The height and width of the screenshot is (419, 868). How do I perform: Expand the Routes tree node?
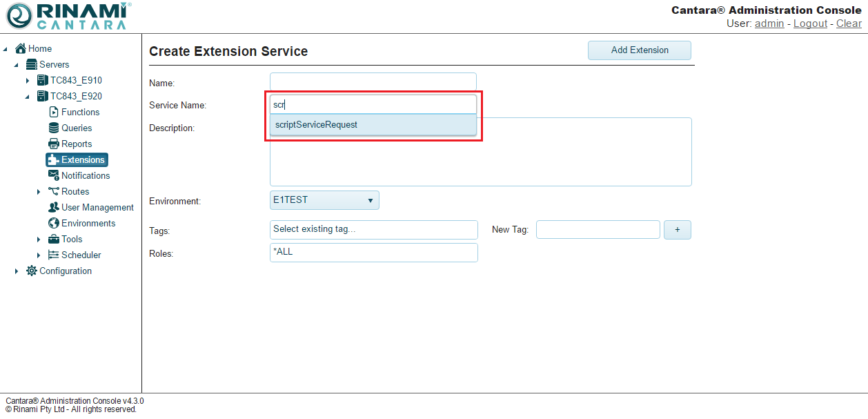(39, 192)
